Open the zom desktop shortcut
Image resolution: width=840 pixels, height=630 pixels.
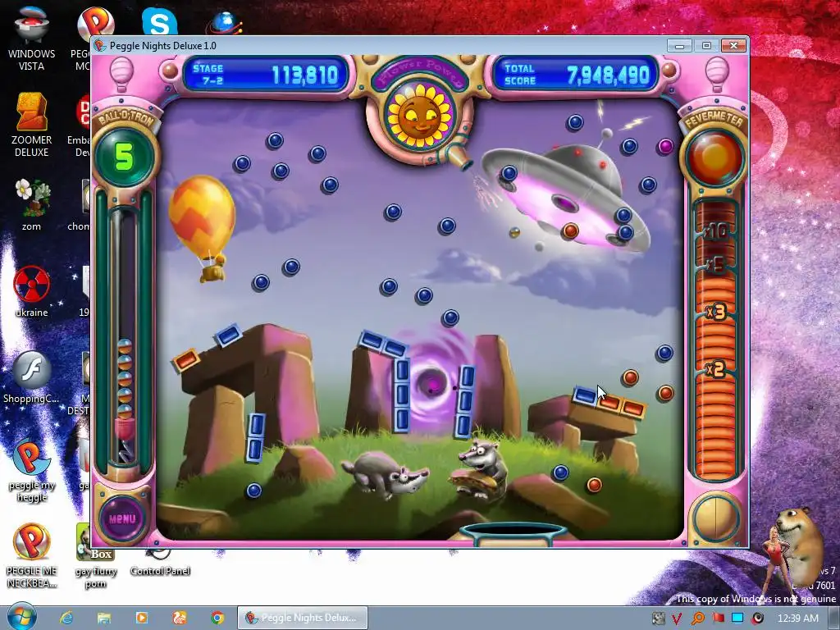coord(32,204)
